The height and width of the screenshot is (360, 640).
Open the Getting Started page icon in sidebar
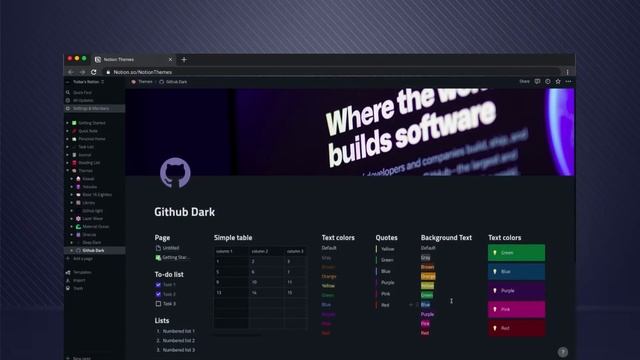tap(74, 123)
